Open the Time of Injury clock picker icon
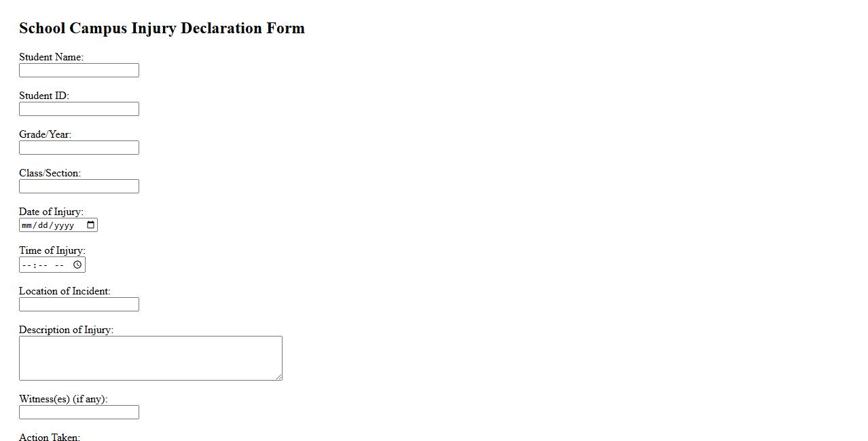Screen dimensions: 868x441 coord(77,265)
